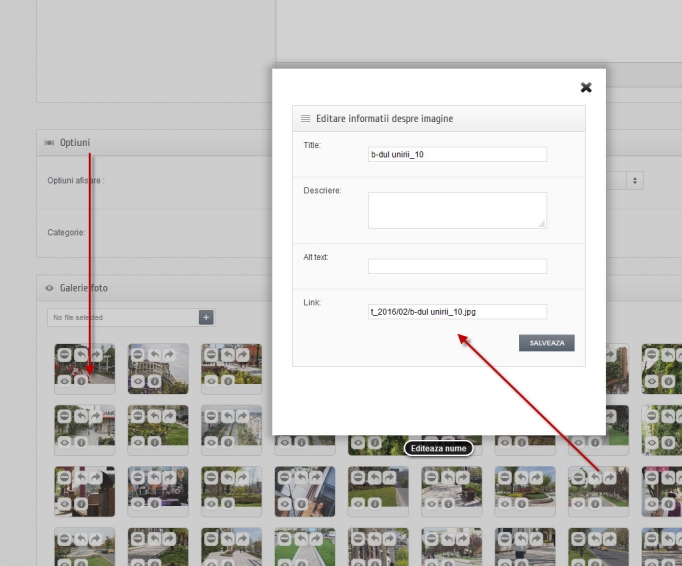Click the Link input field
This screenshot has height=566, width=682.
point(457,311)
